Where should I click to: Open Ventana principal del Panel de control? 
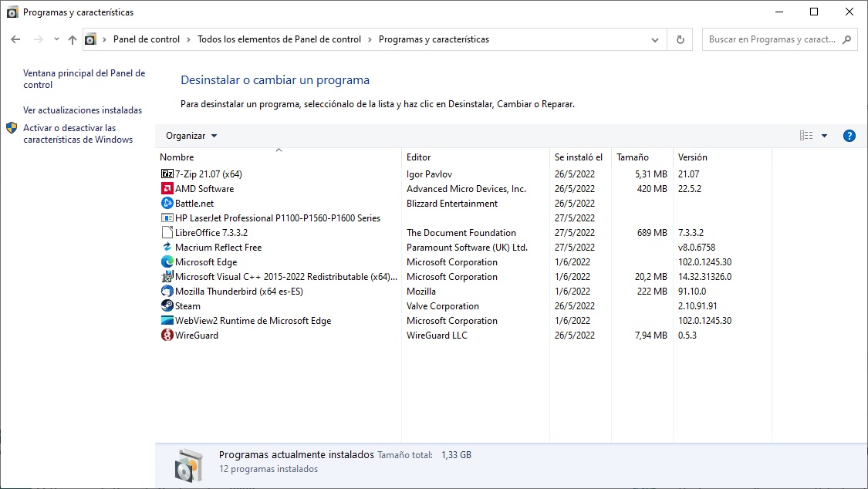coord(84,79)
